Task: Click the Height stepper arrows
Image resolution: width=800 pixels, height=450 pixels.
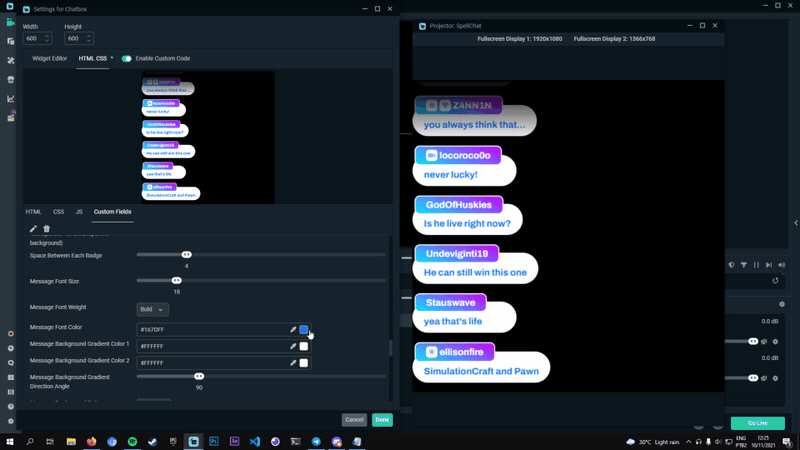Action: pyautogui.click(x=89, y=38)
